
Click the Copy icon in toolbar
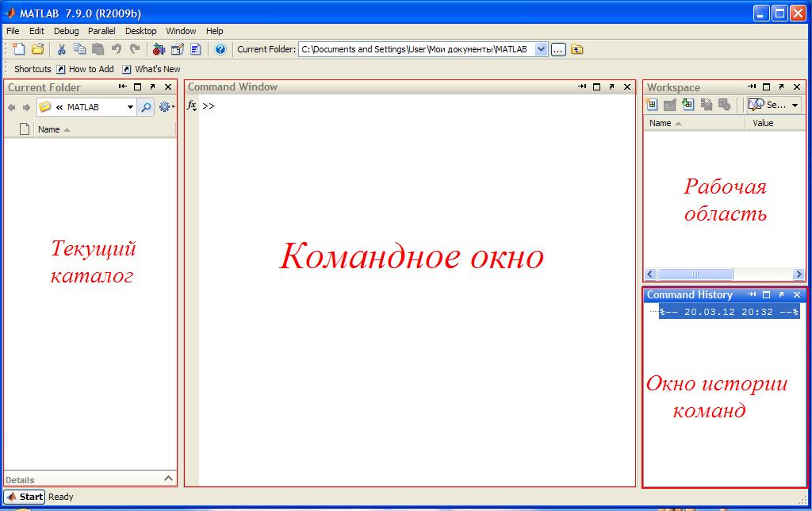pos(79,49)
